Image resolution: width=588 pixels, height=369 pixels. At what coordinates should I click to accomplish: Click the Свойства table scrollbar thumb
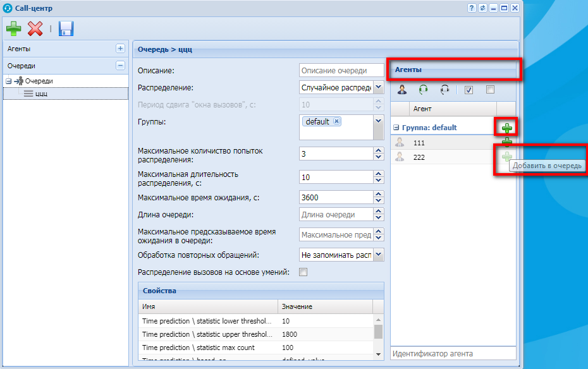[378, 332]
